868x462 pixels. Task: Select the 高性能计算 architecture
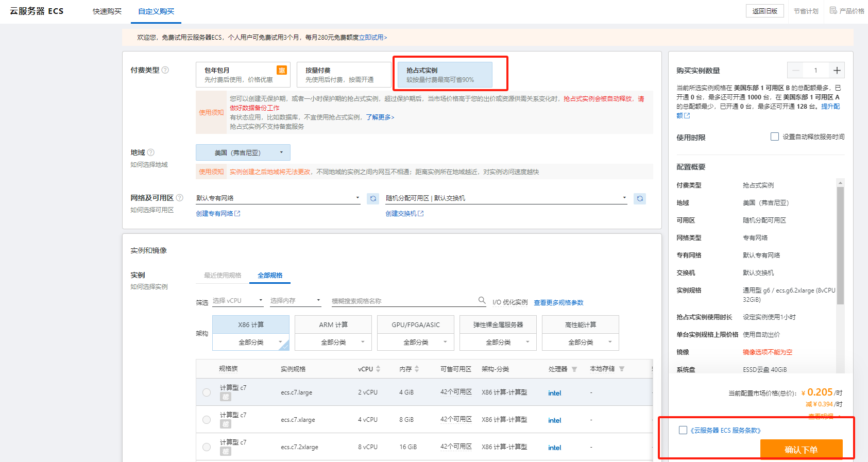pyautogui.click(x=581, y=324)
